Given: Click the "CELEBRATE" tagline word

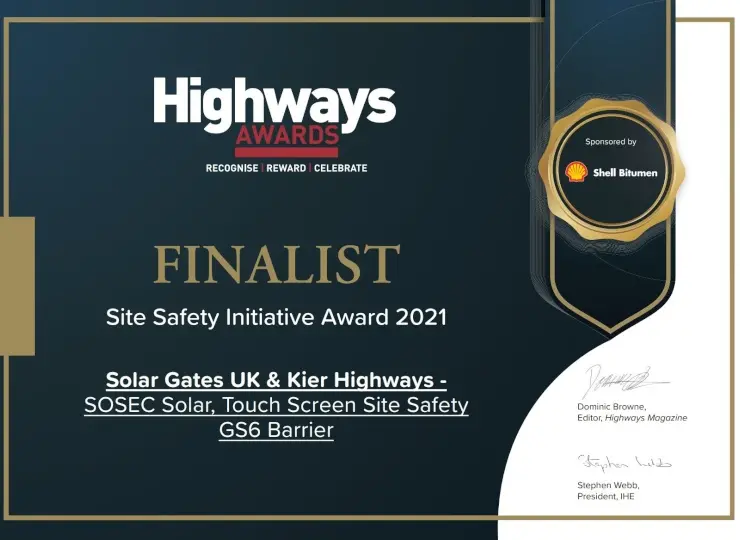Looking at the screenshot, I should (340, 168).
